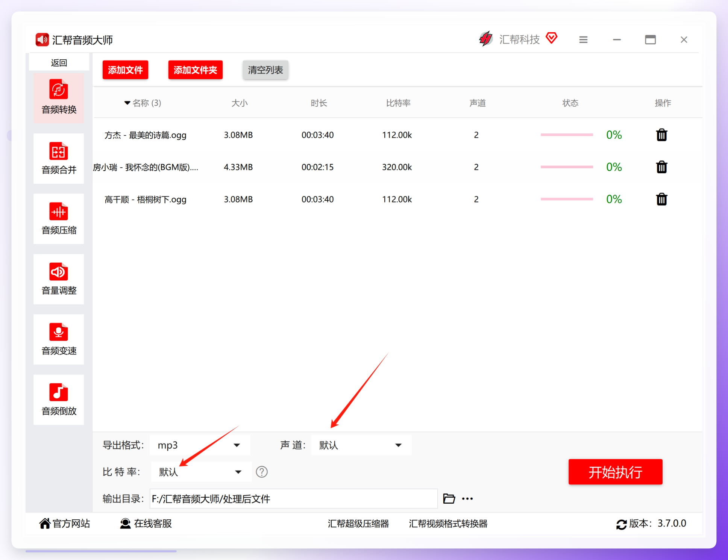The width and height of the screenshot is (728, 560).
Task: Click the 添加文件 button
Action: [x=125, y=70]
